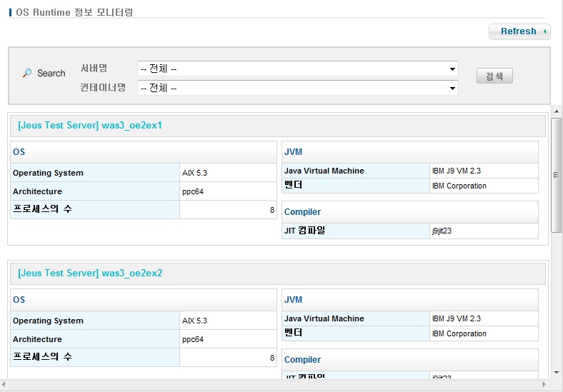Click the vertical scrollbar down arrow
The image size is (563, 392).
(556, 373)
